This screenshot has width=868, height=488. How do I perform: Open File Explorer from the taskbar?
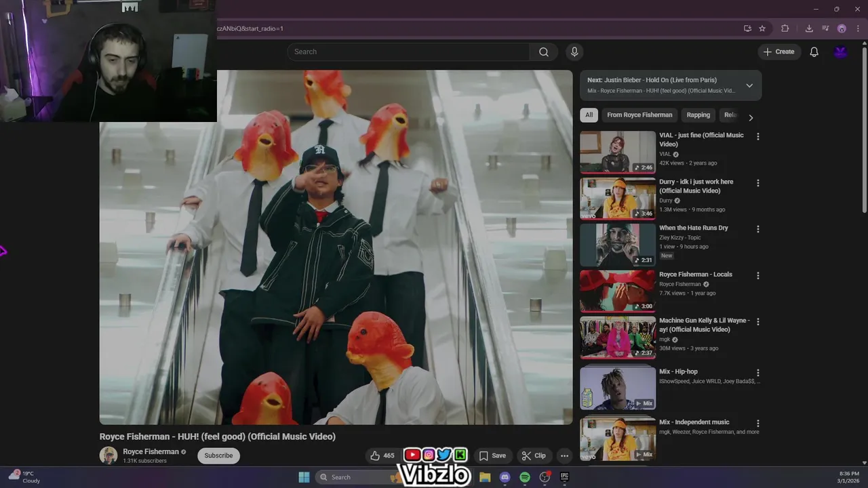pos(485,477)
